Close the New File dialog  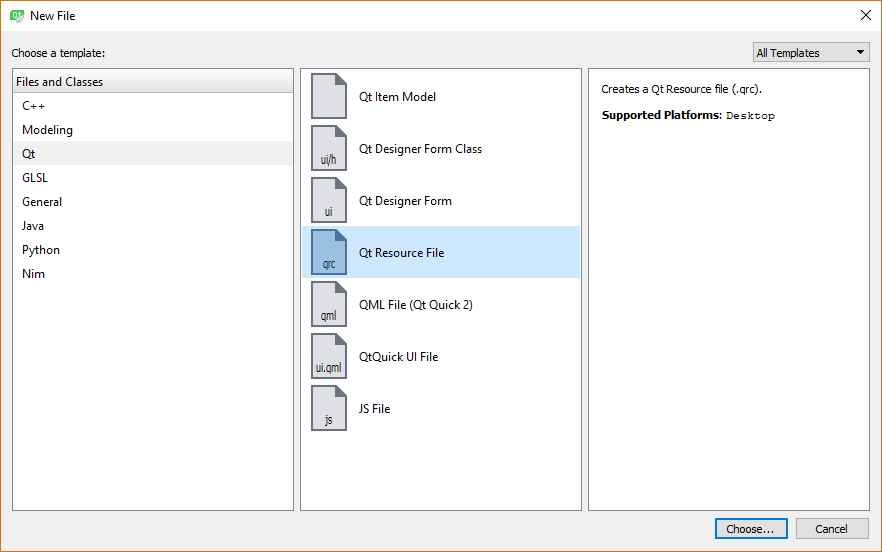[865, 15]
